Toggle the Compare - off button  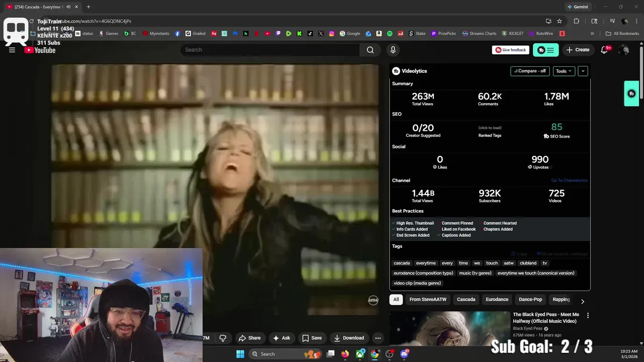click(530, 71)
